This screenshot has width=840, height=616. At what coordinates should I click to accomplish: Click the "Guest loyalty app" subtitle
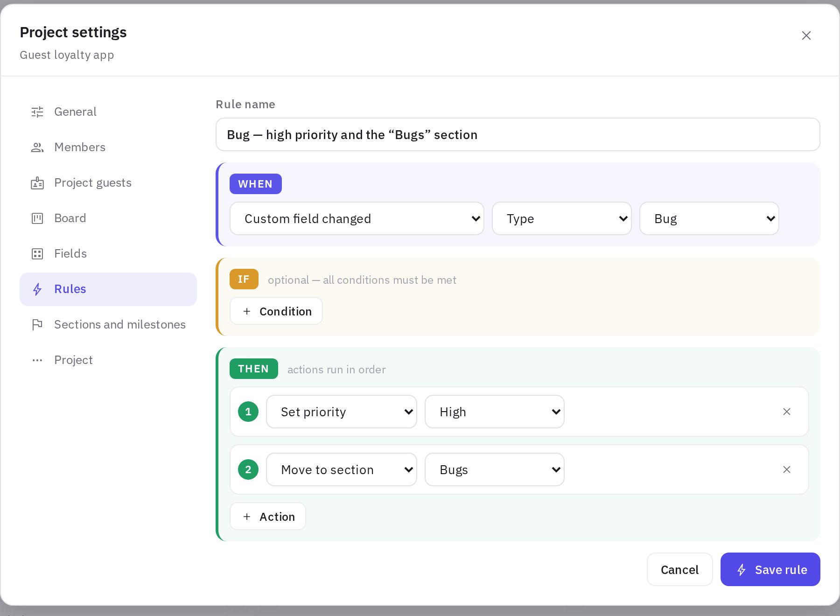click(67, 55)
